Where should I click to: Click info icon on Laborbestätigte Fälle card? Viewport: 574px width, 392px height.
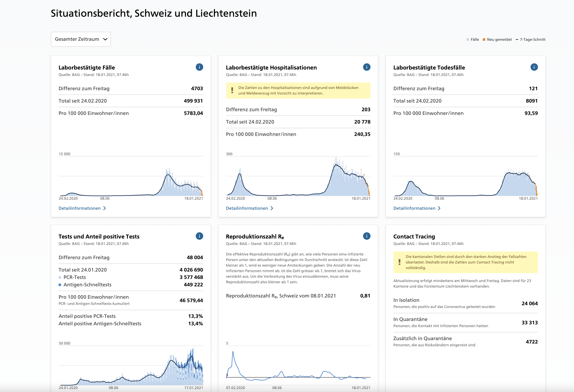coord(199,67)
